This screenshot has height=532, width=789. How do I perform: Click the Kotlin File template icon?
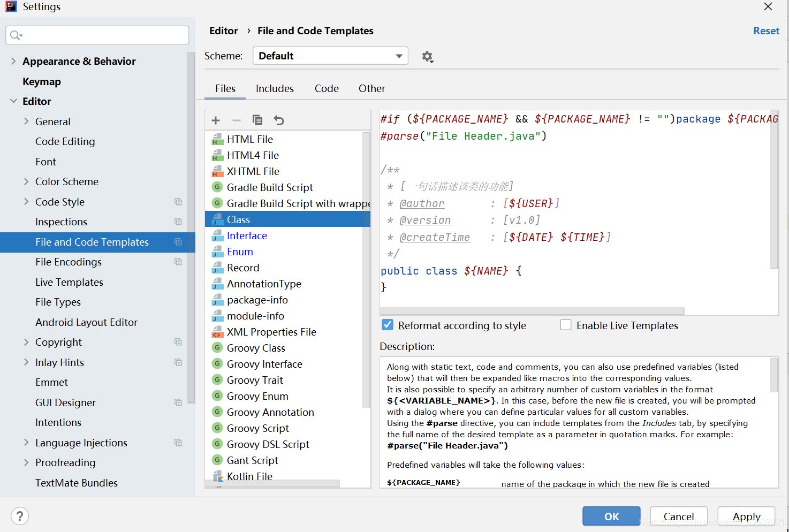(x=217, y=476)
